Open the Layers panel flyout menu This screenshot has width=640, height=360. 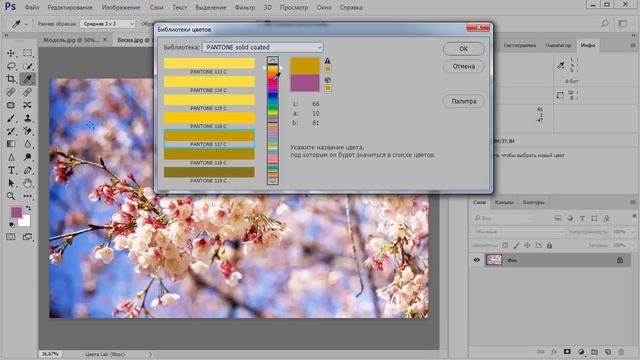click(633, 202)
